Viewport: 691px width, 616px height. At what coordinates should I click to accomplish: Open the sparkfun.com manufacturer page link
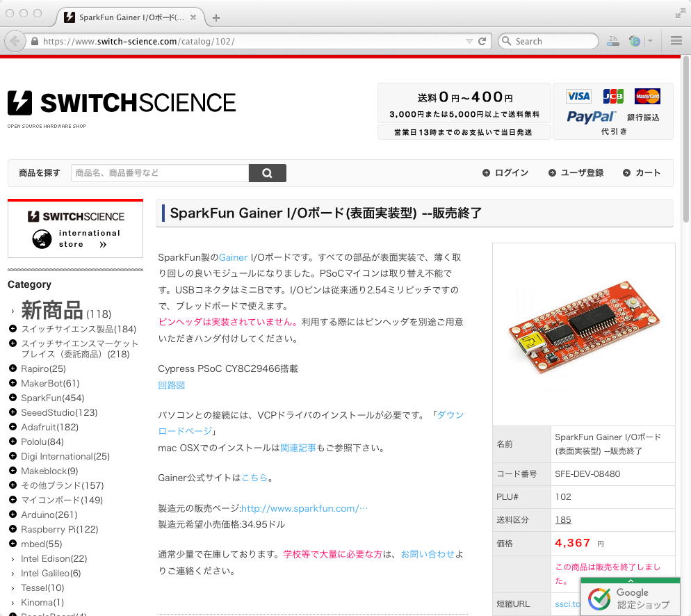tap(304, 508)
